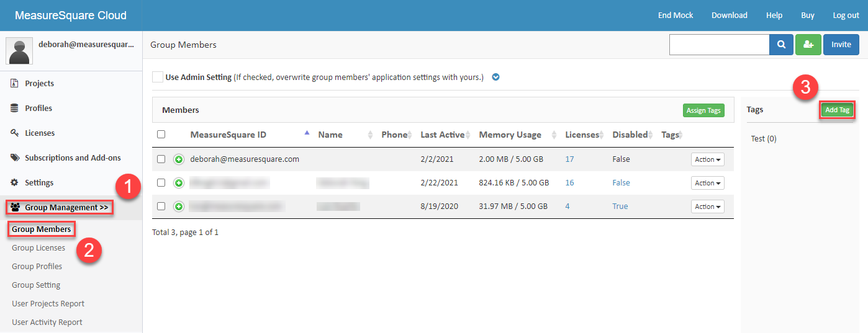Open Projects in the sidebar
868x333 pixels.
tap(39, 83)
